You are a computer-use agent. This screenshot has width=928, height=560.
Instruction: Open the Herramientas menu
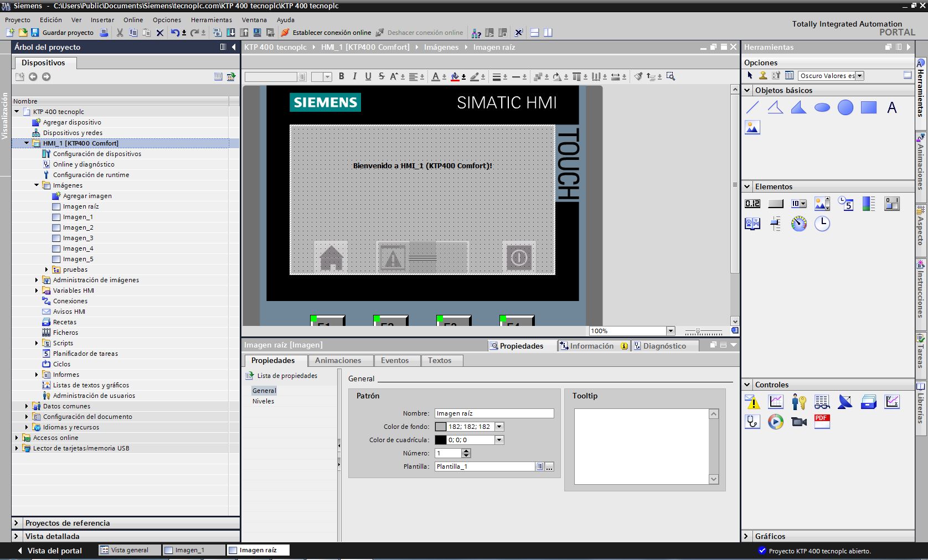[212, 20]
